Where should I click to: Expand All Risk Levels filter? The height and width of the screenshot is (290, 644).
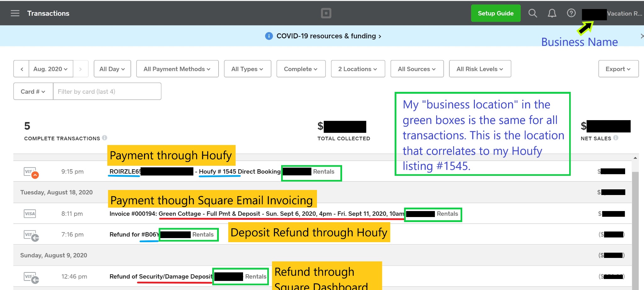pos(480,69)
